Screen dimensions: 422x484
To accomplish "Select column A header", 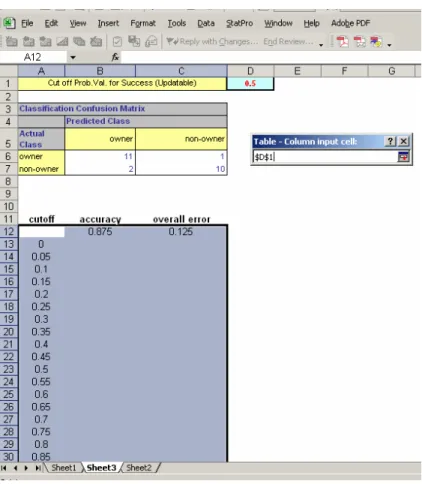I will (41, 71).
